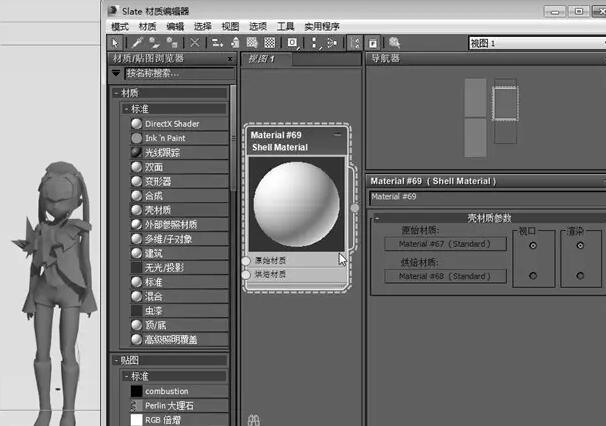Click the Lay Out All vertical icon
Image resolution: width=606 pixels, height=426 pixels.
pos(315,43)
